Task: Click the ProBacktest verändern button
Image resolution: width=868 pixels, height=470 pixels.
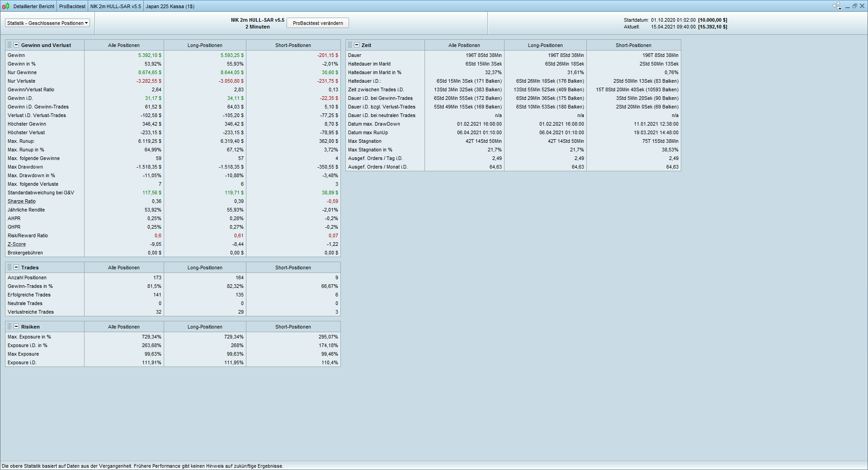Action: click(318, 23)
